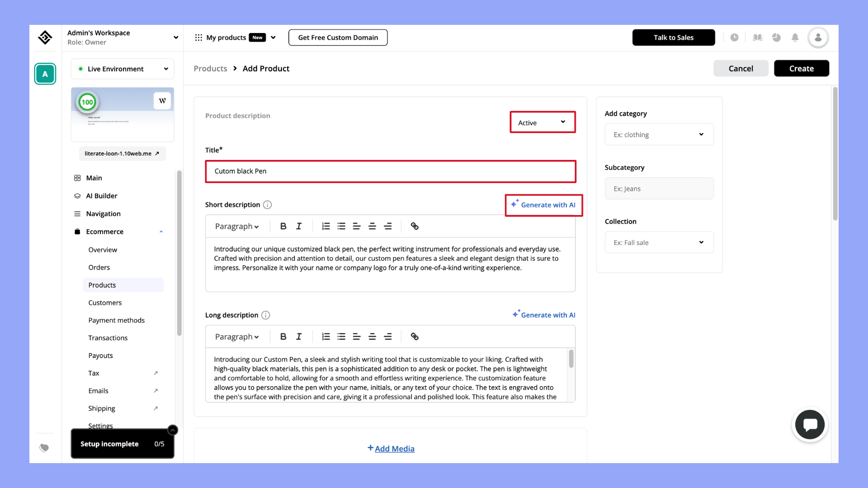Apply bulleted list in Long description toolbar
The height and width of the screenshot is (488, 868).
tap(341, 337)
